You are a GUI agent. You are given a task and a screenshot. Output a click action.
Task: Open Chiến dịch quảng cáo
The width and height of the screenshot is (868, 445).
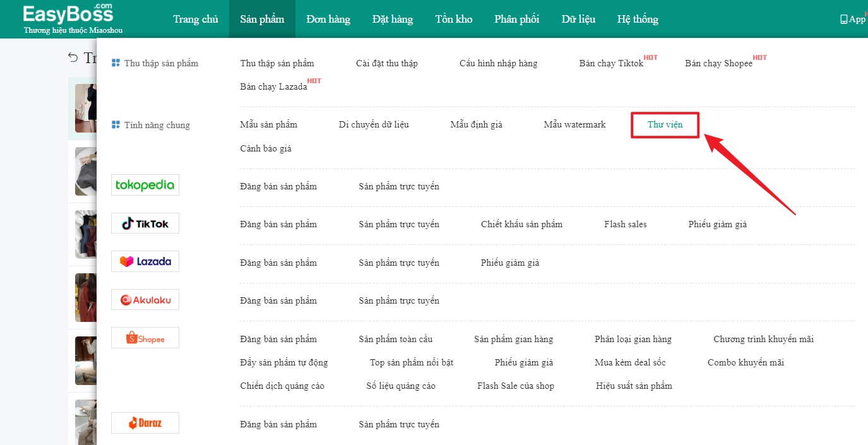(x=282, y=386)
